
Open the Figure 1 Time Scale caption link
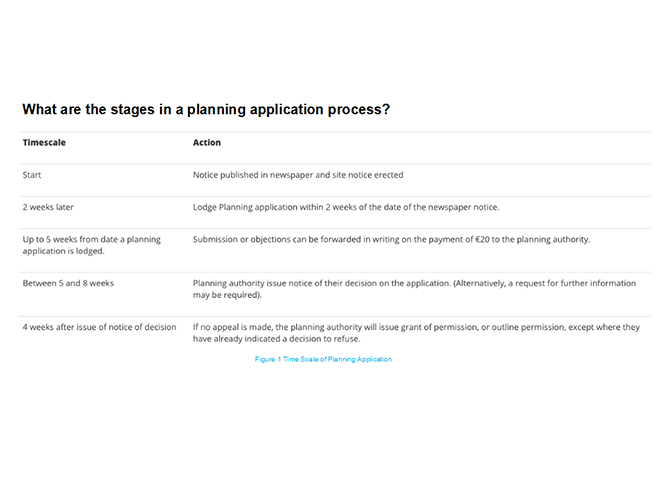pos(323,359)
